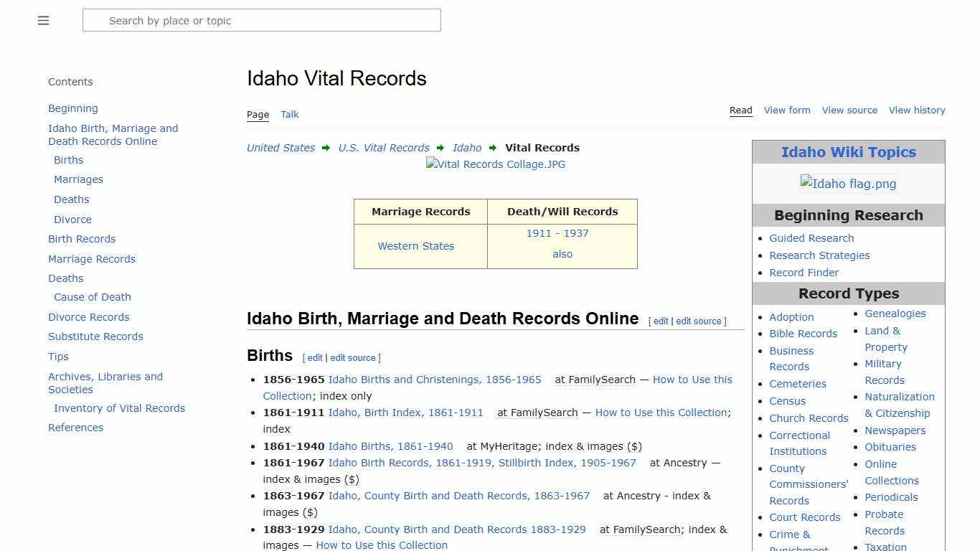
Task: Select the Page tab
Action: [258, 114]
